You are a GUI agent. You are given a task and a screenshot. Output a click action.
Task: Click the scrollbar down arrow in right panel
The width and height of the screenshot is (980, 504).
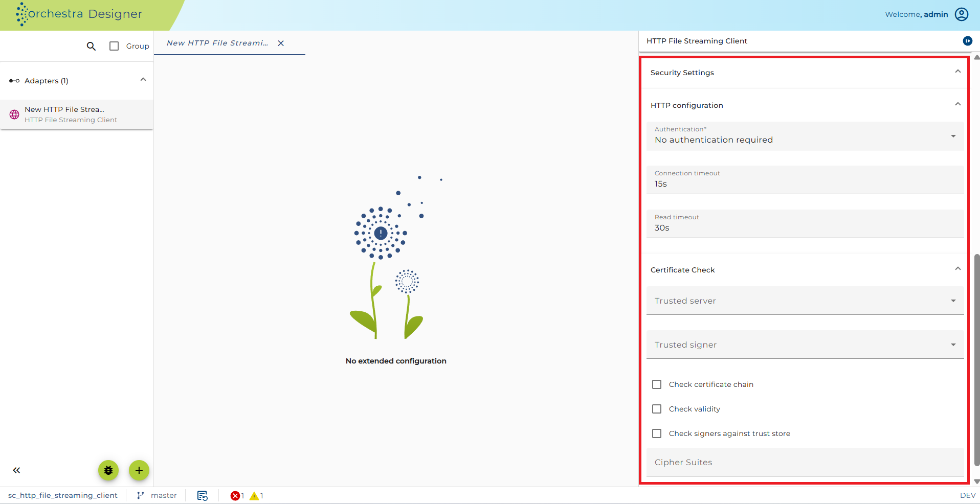977,482
